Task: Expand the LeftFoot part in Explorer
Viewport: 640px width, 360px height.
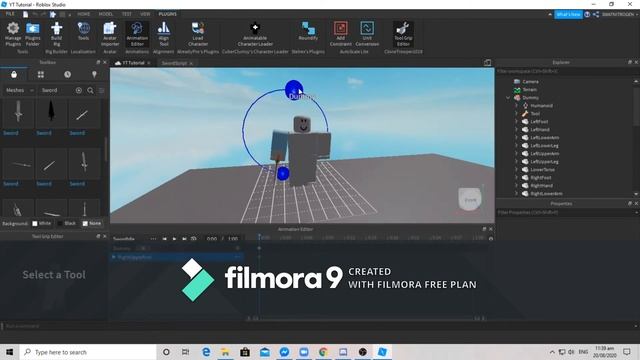Action: pyautogui.click(x=516, y=122)
